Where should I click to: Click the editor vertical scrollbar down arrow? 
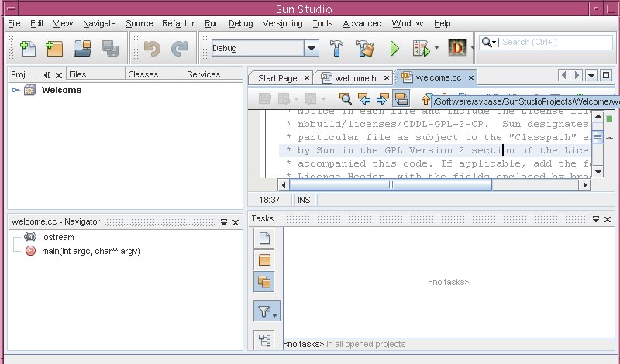pos(598,172)
